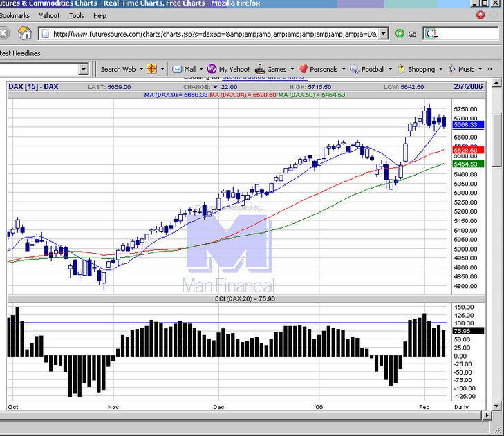Click the DAX [15] - DAX chart title
This screenshot has width=504, height=436.
[x=33, y=87]
